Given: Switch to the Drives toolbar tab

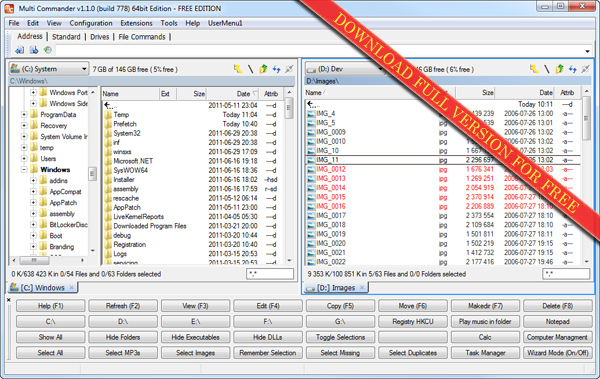Looking at the screenshot, I should coord(99,37).
